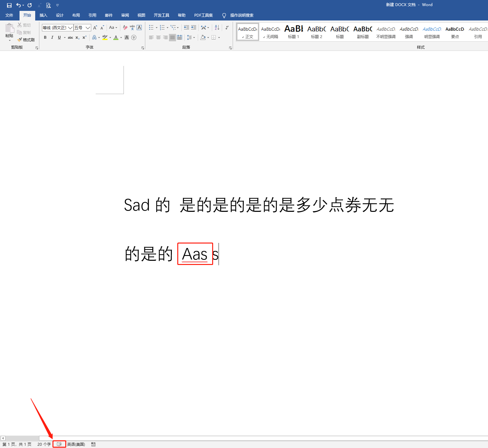
Task: Apply the 标题 2 heading style
Action: (316, 32)
